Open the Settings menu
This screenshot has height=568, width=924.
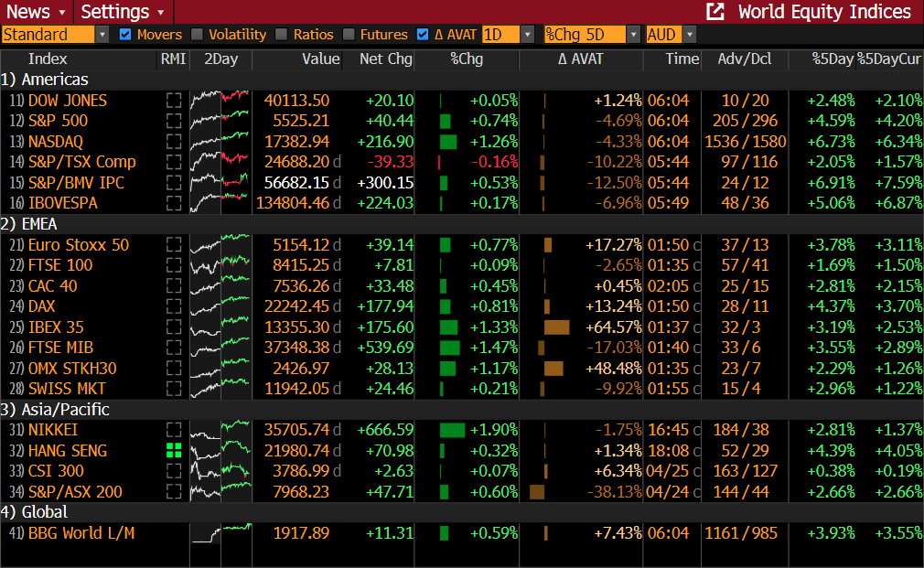click(122, 12)
